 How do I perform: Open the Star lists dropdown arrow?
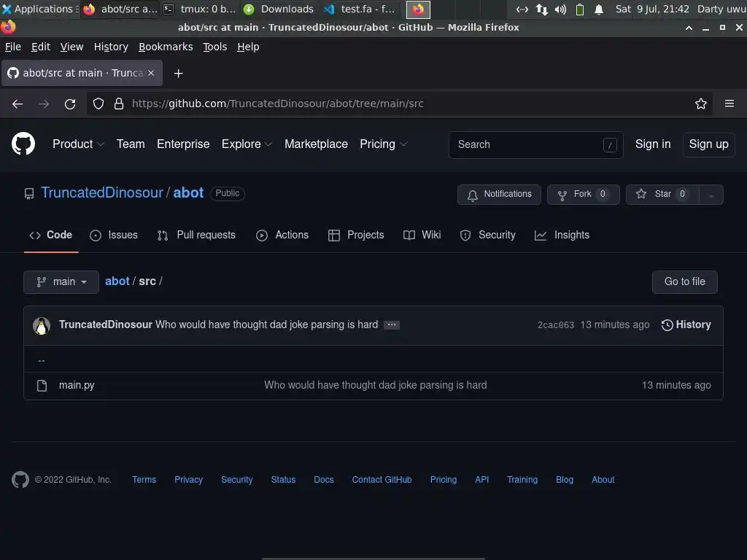[x=711, y=195]
